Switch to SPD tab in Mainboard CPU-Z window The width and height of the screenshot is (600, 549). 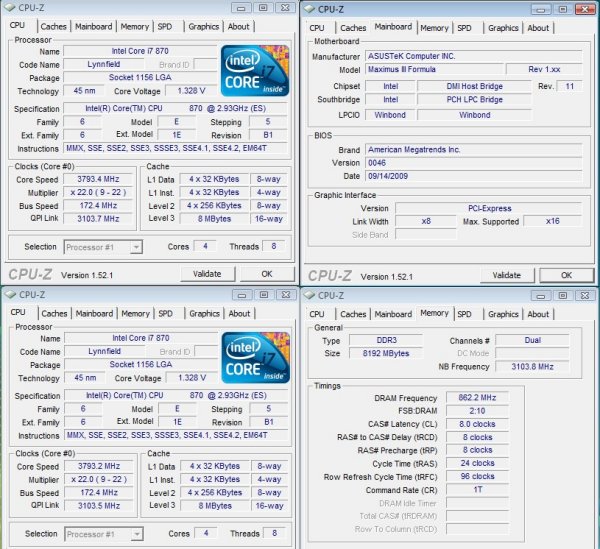pos(464,28)
